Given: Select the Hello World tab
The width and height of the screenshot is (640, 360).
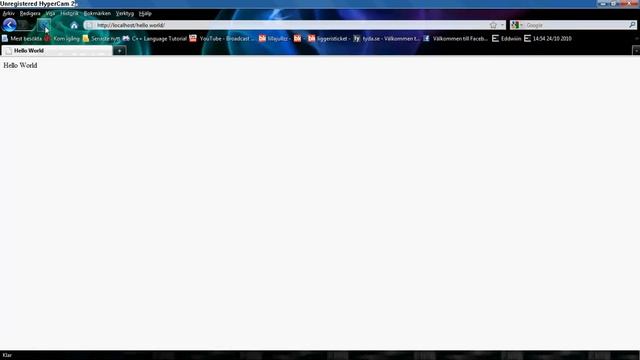Looking at the screenshot, I should tap(57, 51).
